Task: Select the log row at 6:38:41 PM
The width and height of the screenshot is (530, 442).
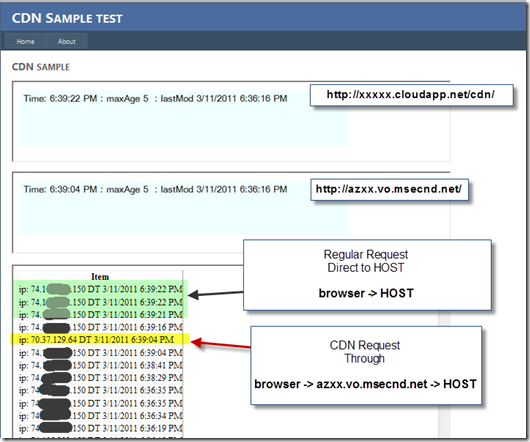Action: coord(100,365)
